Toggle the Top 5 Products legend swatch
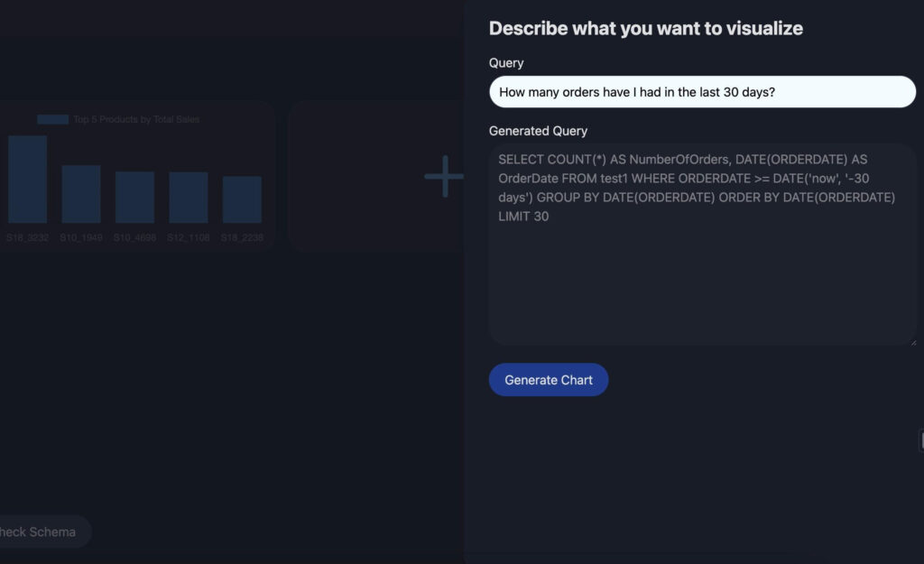The height and width of the screenshot is (564, 924). [52, 119]
